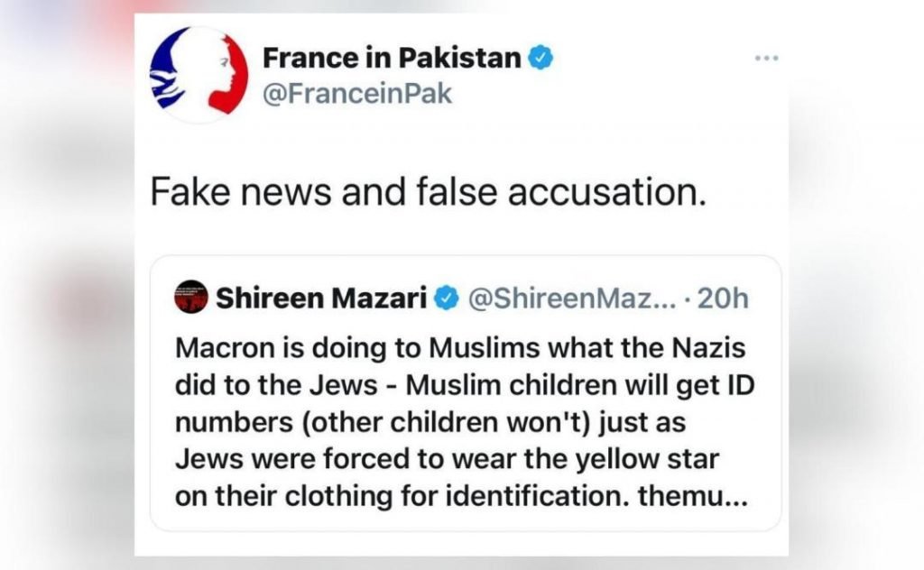Click France in Pakistan's blue verified badge
Image resolution: width=924 pixels, height=570 pixels.
pyautogui.click(x=541, y=59)
